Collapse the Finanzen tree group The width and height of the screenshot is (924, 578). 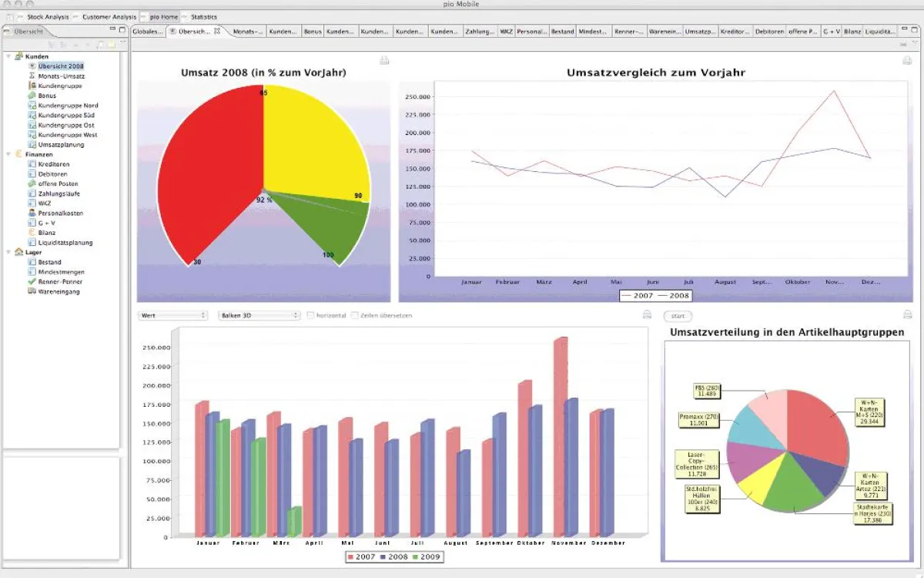(8, 154)
